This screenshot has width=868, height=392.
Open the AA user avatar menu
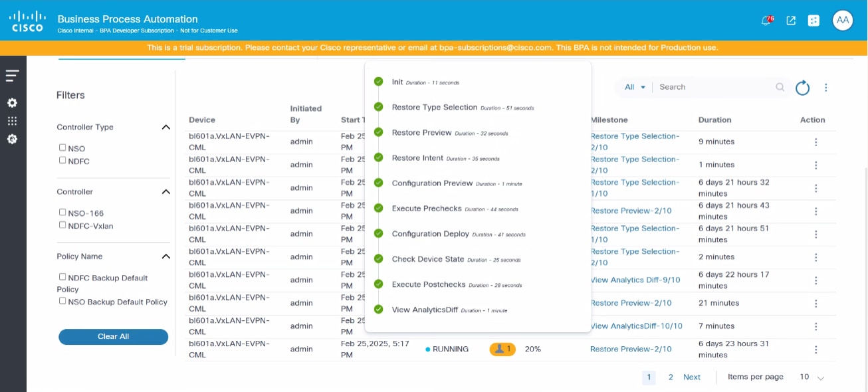tap(843, 20)
